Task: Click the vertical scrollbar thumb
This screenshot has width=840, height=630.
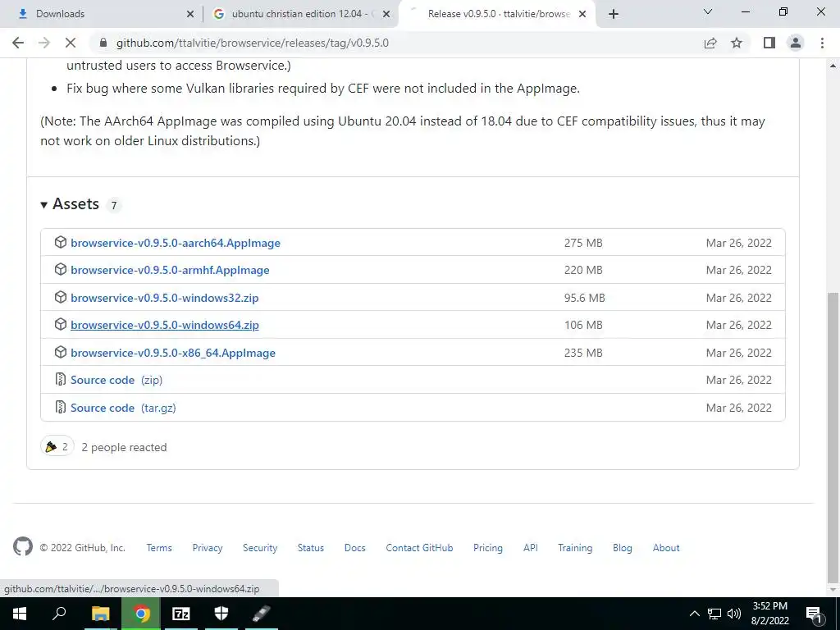Action: [x=833, y=438]
